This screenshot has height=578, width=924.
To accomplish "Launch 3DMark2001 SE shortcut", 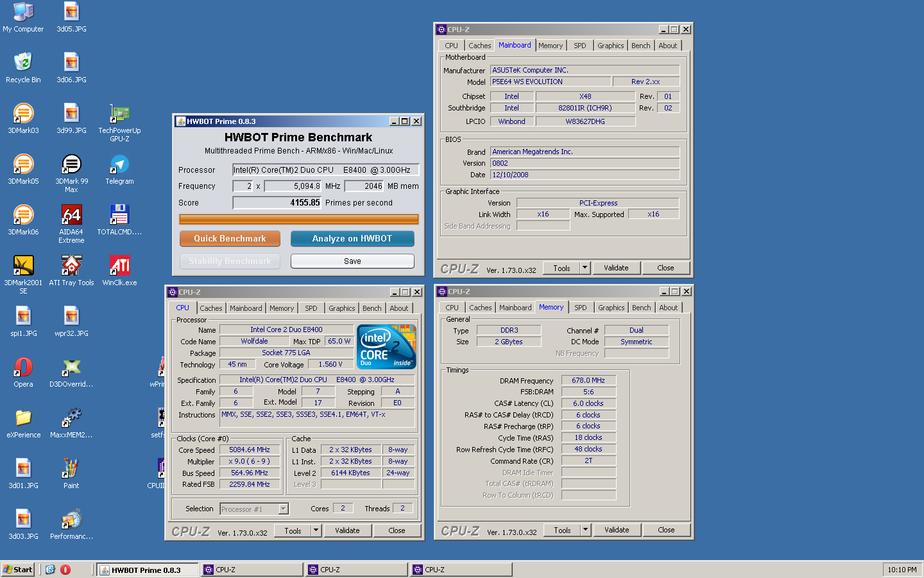I will click(x=23, y=275).
